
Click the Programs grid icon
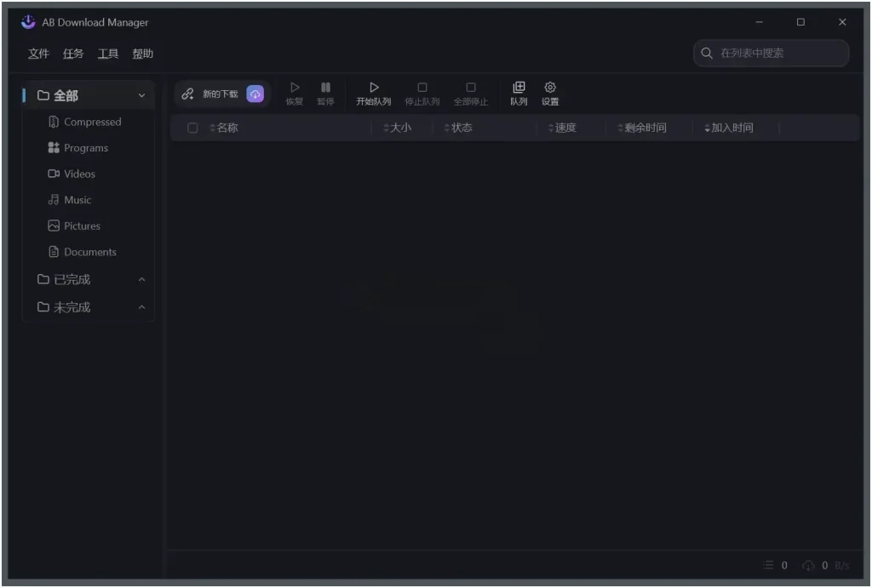click(x=54, y=147)
